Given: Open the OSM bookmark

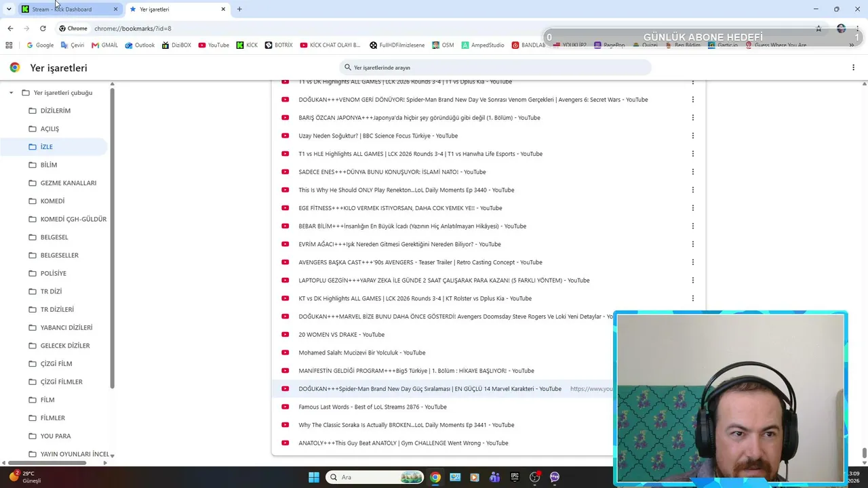Looking at the screenshot, I should tap(443, 45).
